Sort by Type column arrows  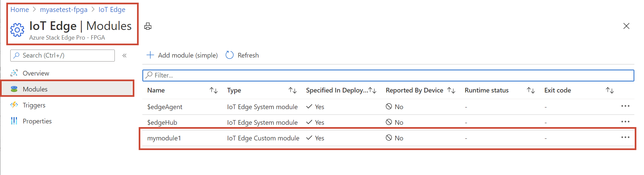[x=293, y=90]
